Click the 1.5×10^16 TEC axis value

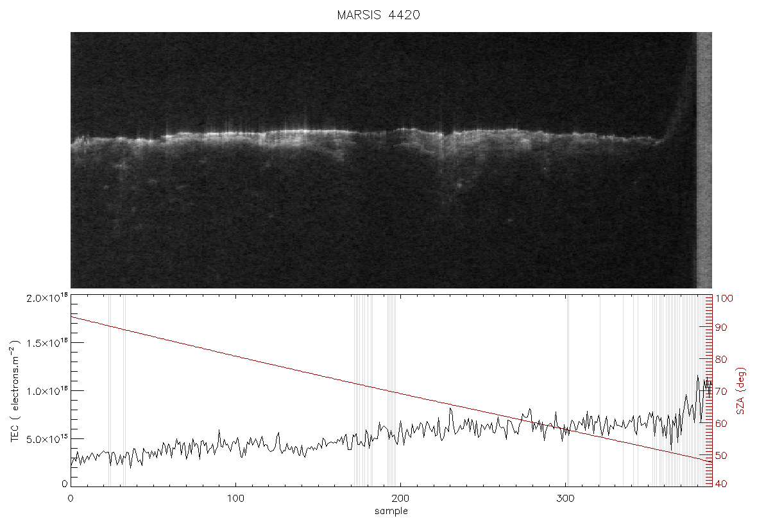tap(48, 344)
